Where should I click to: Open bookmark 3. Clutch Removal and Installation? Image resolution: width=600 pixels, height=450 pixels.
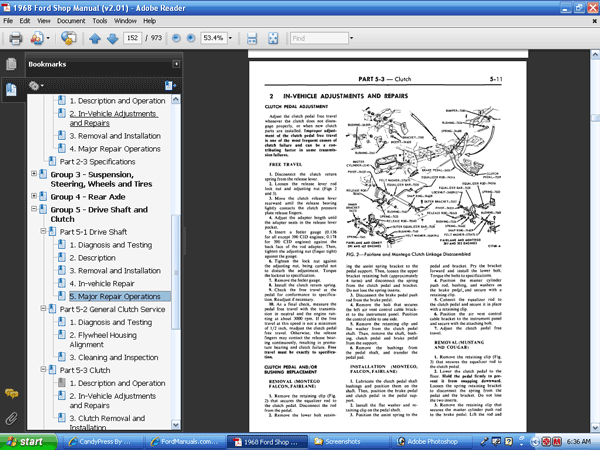point(107,422)
